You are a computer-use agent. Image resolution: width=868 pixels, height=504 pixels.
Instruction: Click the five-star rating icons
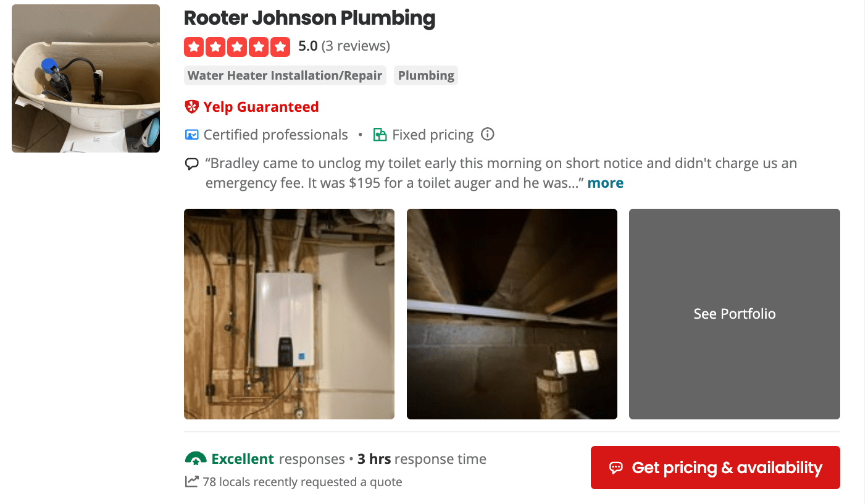237,46
